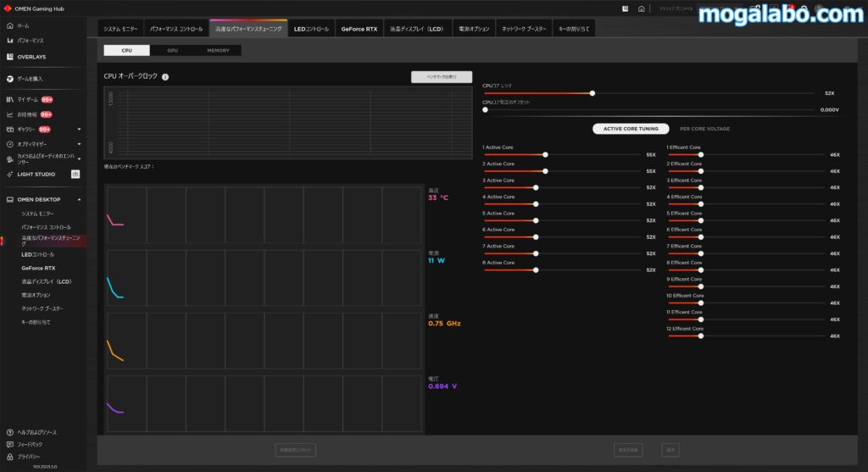Open パフォーマンス chart icon in sidebar
868x472 pixels.
(10, 41)
